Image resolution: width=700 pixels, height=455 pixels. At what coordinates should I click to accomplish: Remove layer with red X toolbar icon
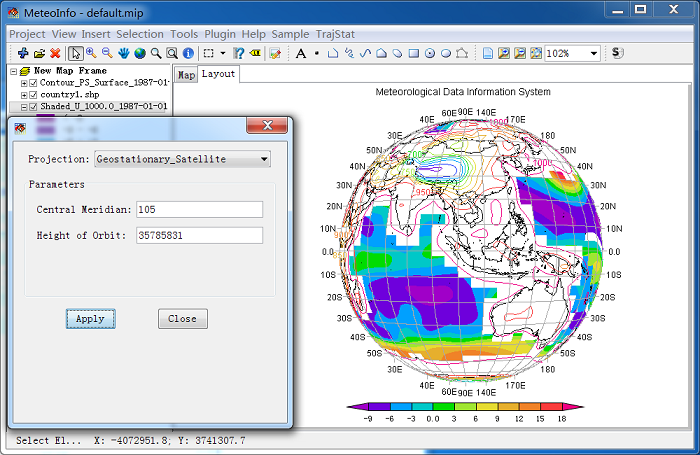coord(55,54)
